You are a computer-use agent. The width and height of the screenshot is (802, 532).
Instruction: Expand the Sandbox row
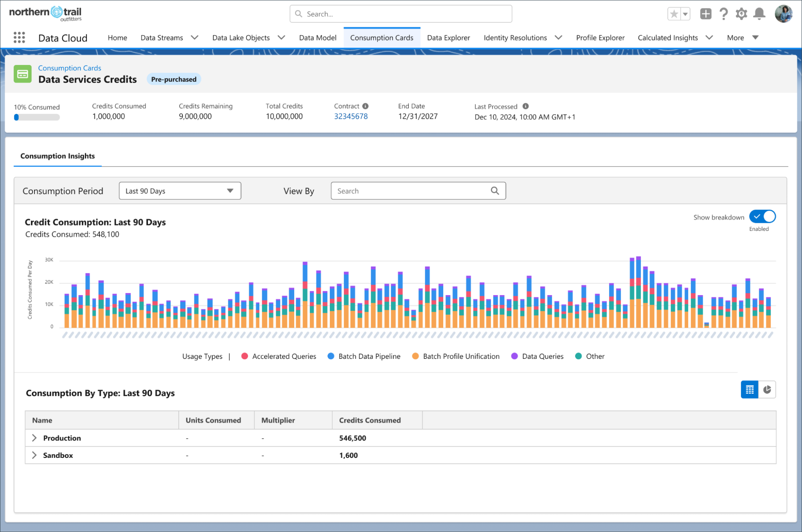tap(34, 455)
